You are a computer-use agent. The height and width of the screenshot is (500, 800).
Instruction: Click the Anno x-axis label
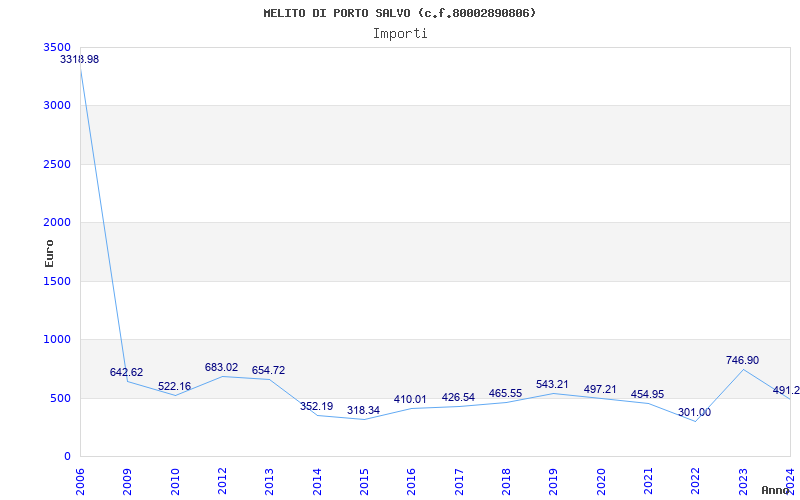pos(776,490)
